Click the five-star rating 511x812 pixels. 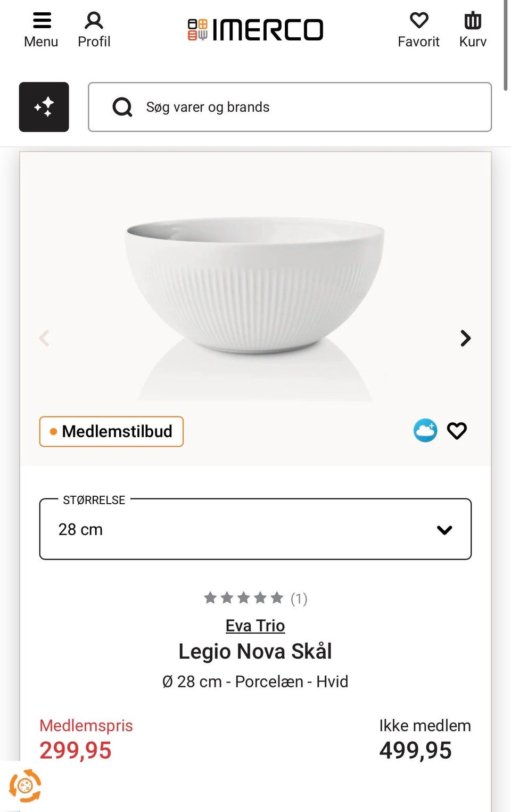point(244,597)
